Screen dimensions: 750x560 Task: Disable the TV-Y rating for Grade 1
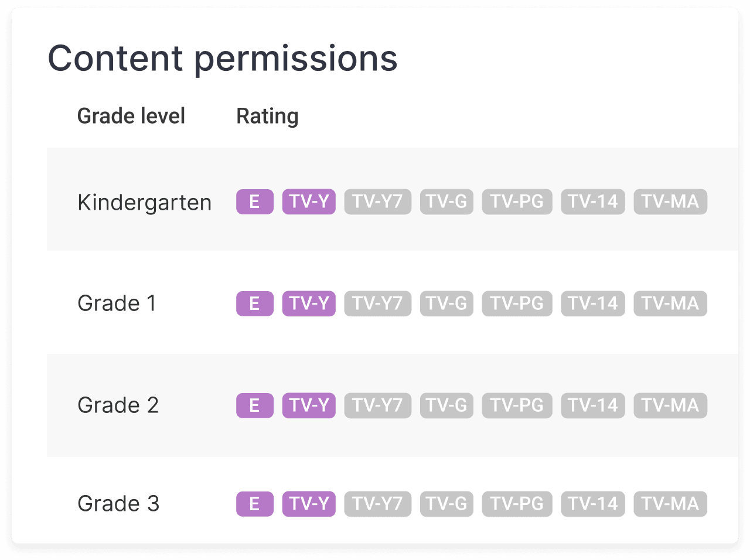309,303
